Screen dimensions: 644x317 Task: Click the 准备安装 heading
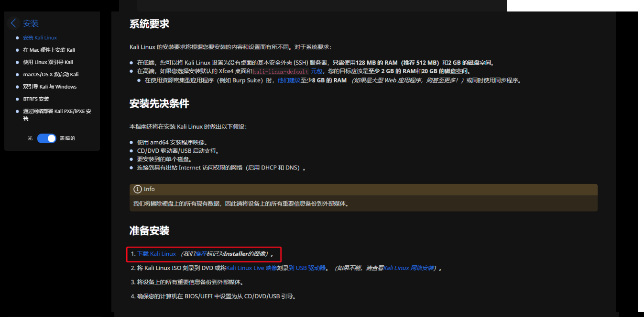click(149, 231)
